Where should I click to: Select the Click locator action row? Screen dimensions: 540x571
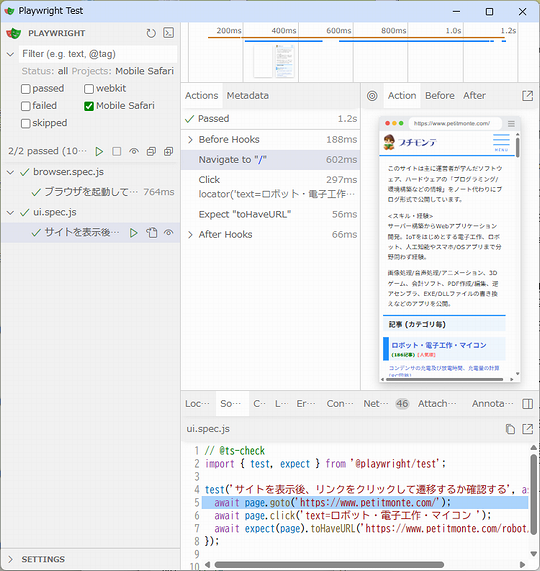pyautogui.click(x=271, y=187)
